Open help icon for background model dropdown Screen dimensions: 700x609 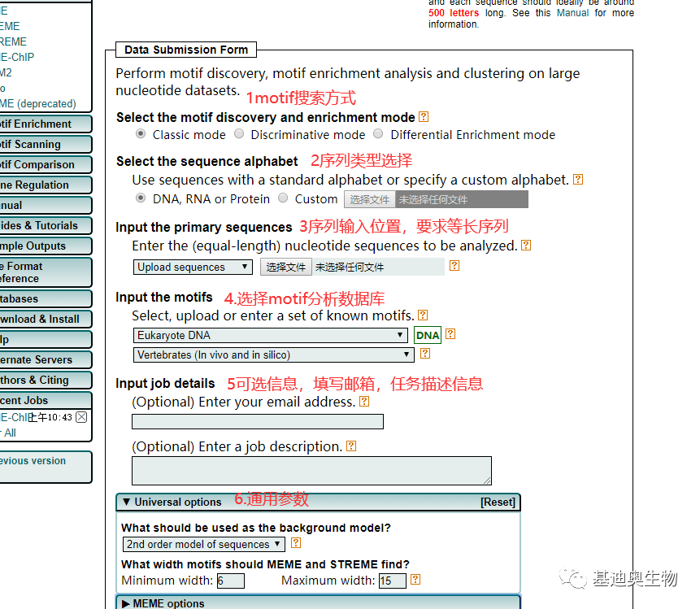(x=296, y=543)
